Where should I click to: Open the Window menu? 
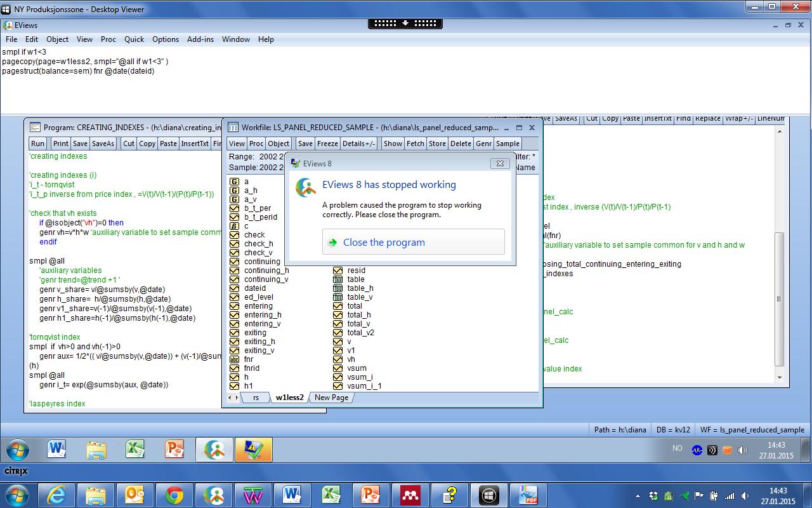tap(236, 39)
